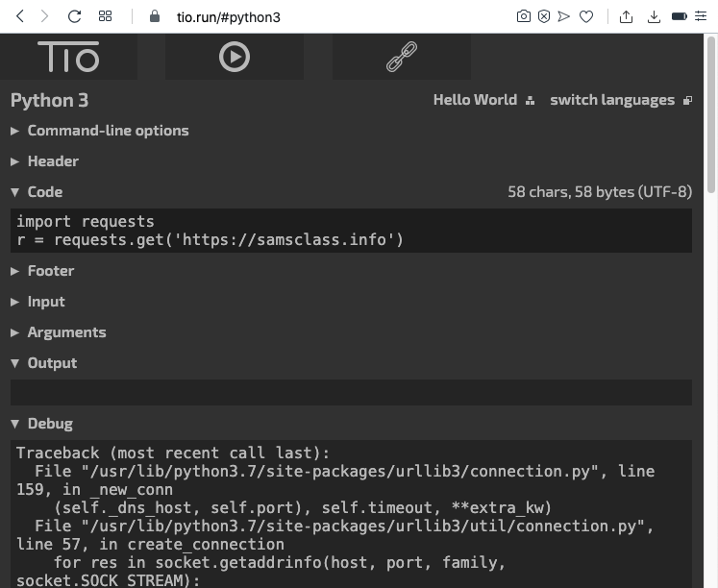Expand Command-line options section

pyautogui.click(x=108, y=131)
